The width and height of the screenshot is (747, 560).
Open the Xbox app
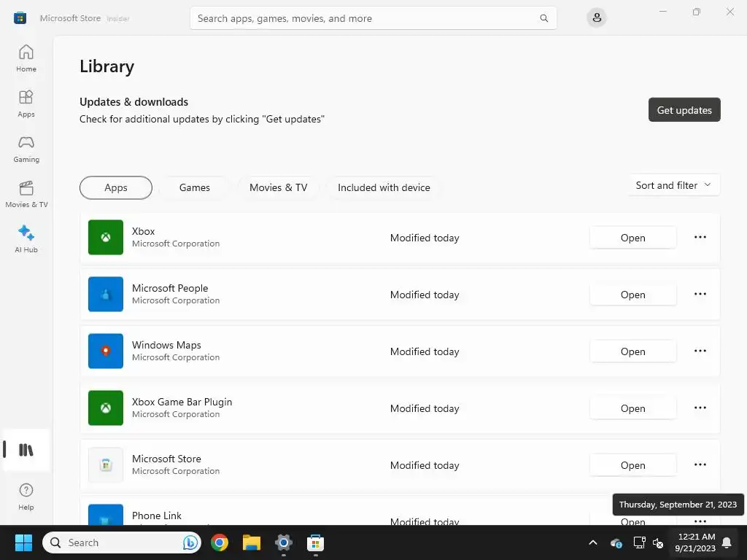(x=632, y=238)
